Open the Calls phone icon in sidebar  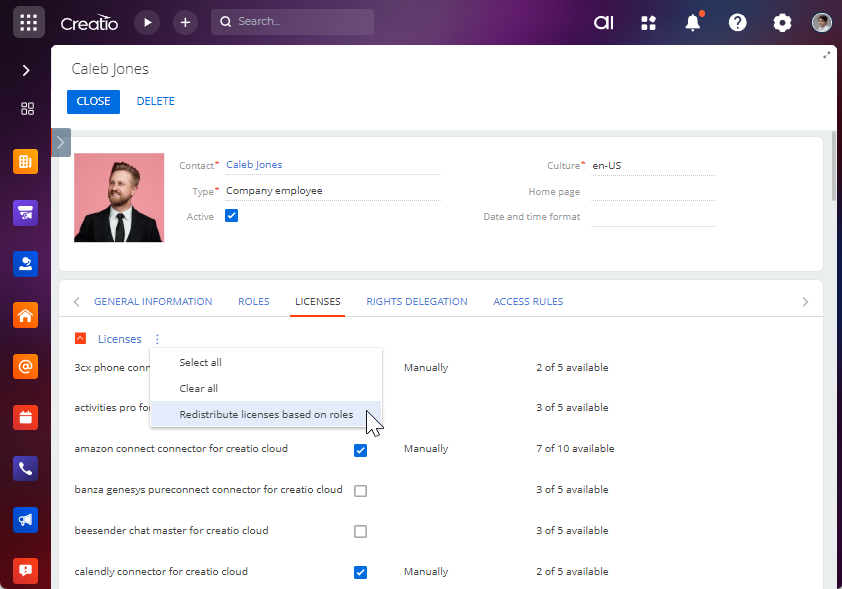[26, 468]
